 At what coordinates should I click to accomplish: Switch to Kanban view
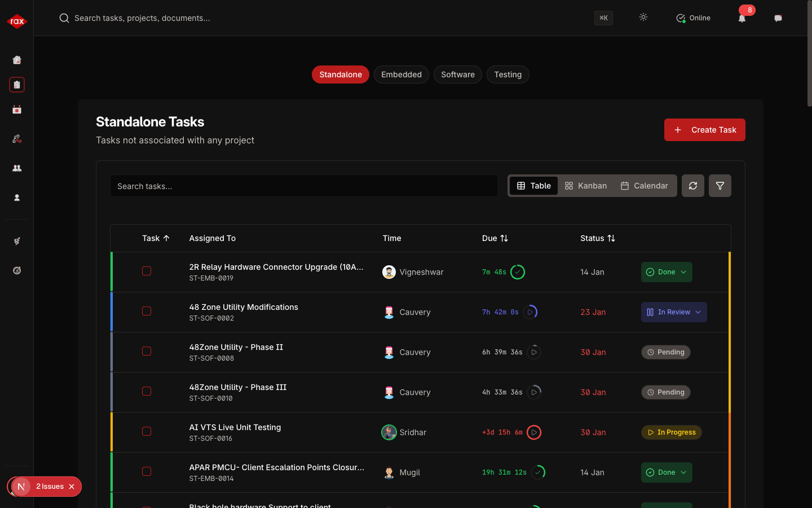586,186
